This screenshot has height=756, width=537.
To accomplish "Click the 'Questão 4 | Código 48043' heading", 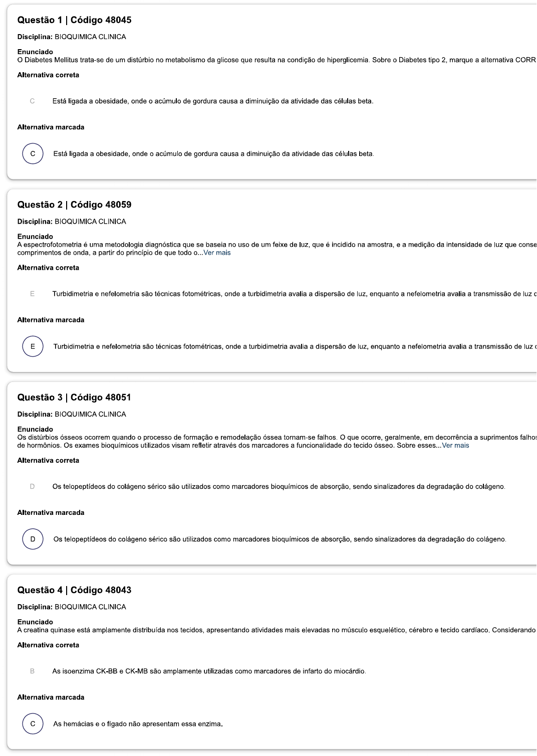I will (x=74, y=590).
